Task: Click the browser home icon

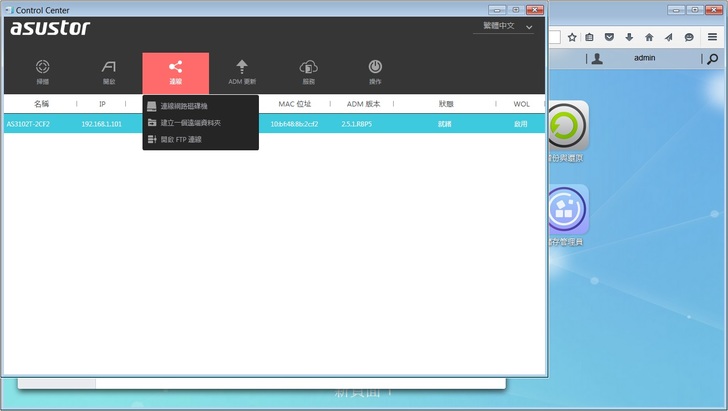Action: [x=649, y=37]
